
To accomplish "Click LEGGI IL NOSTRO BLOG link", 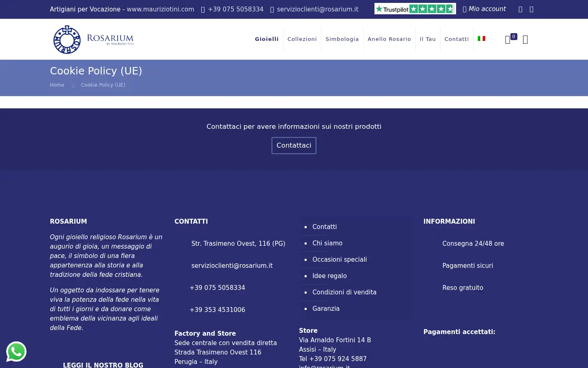I will point(103,365).
